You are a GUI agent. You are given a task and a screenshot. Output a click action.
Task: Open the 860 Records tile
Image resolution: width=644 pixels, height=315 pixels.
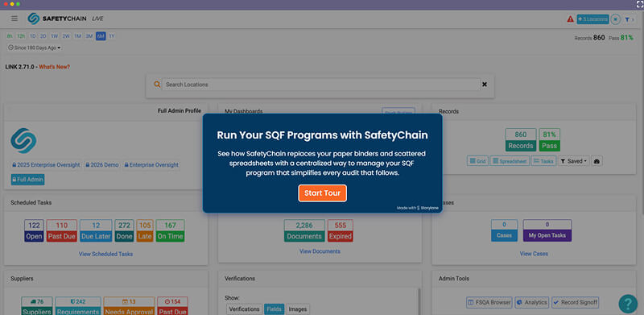point(521,140)
